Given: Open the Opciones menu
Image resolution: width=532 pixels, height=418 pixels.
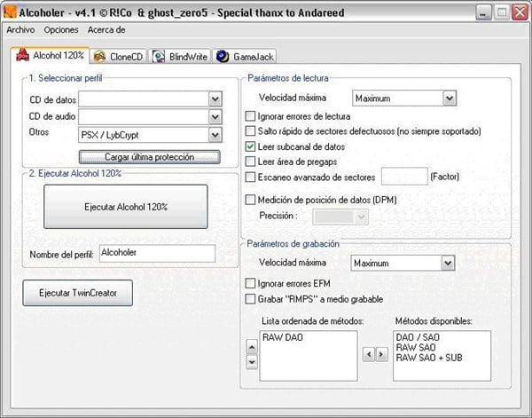Looking at the screenshot, I should click(x=61, y=30).
